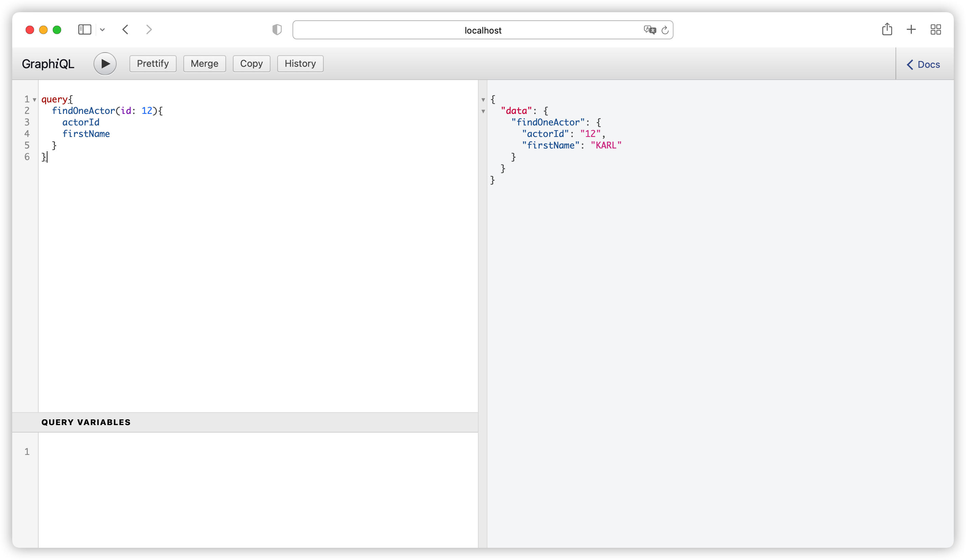Run the query with the play button
The width and height of the screenshot is (966, 560).
105,64
